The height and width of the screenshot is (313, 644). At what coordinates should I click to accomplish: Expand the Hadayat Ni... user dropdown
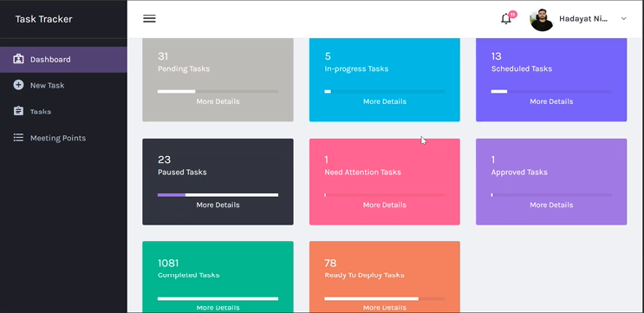click(623, 18)
